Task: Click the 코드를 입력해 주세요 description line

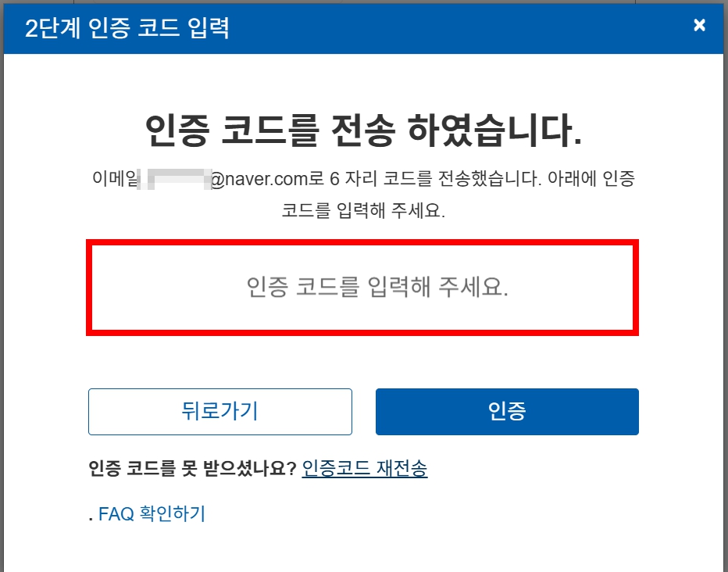Action: (363, 211)
